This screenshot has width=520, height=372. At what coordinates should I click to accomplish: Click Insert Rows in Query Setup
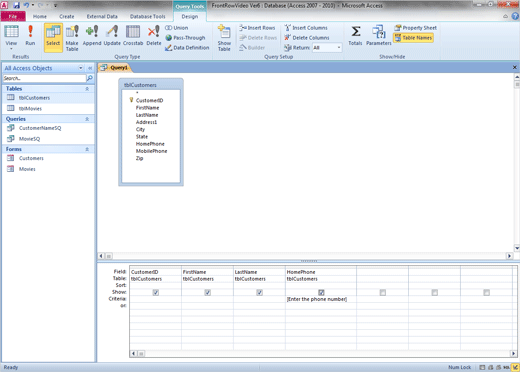[x=257, y=28]
